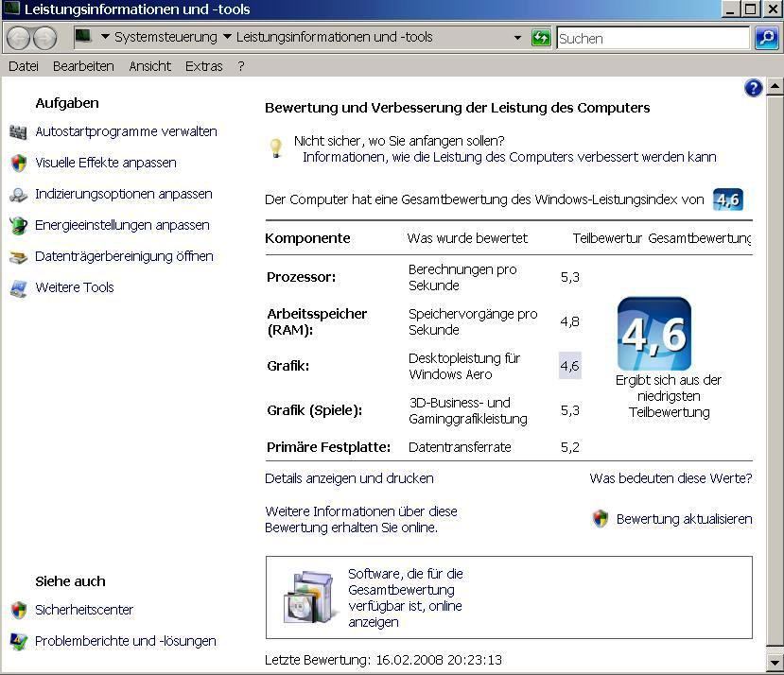Select the highlighted Grafik score 4,6
Screen dimensions: 784x675
click(569, 366)
